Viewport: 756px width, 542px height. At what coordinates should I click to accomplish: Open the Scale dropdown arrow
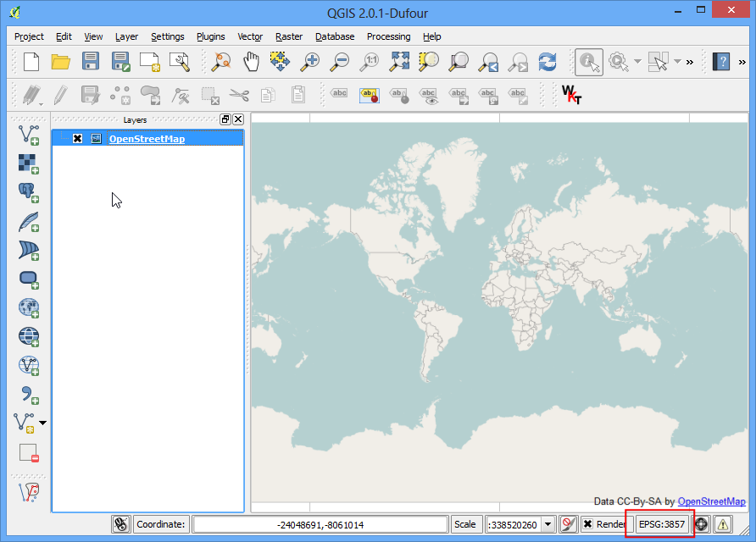point(548,524)
